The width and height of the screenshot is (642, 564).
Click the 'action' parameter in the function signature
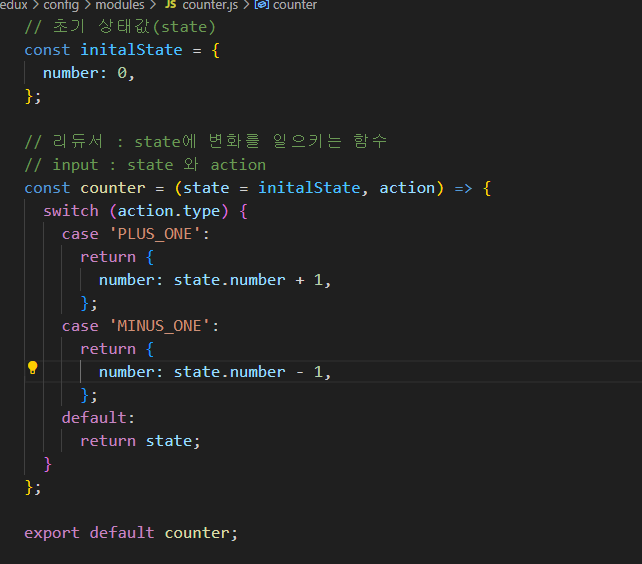(x=407, y=188)
